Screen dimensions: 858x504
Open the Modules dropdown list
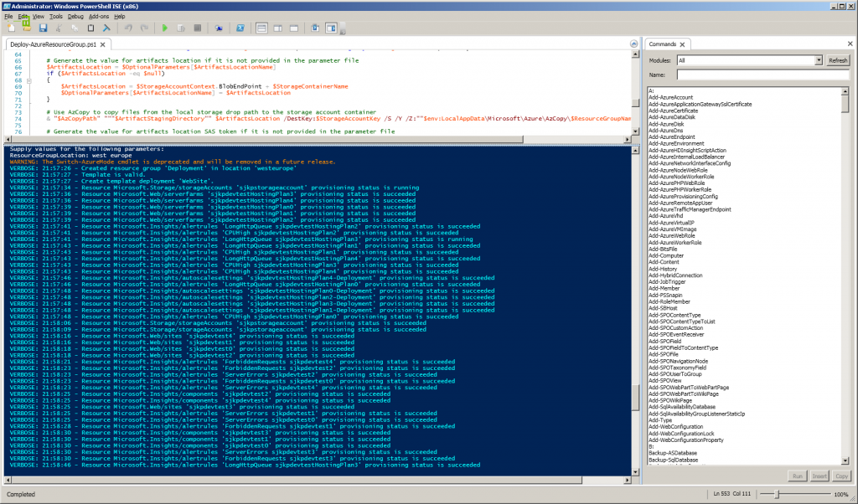[818, 61]
